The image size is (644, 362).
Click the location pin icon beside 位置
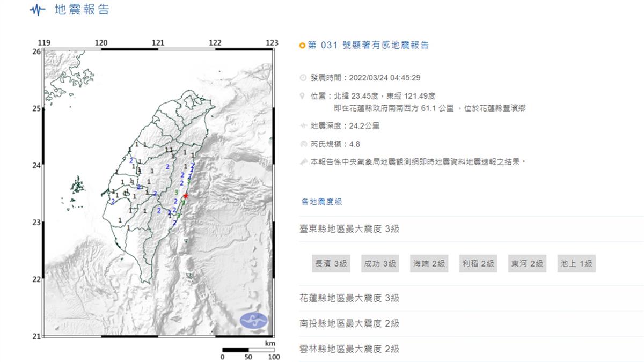303,96
